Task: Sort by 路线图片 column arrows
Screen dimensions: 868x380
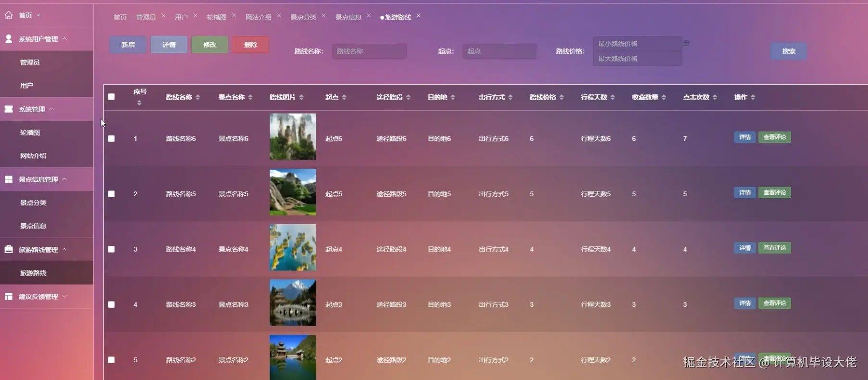Action: tap(301, 97)
